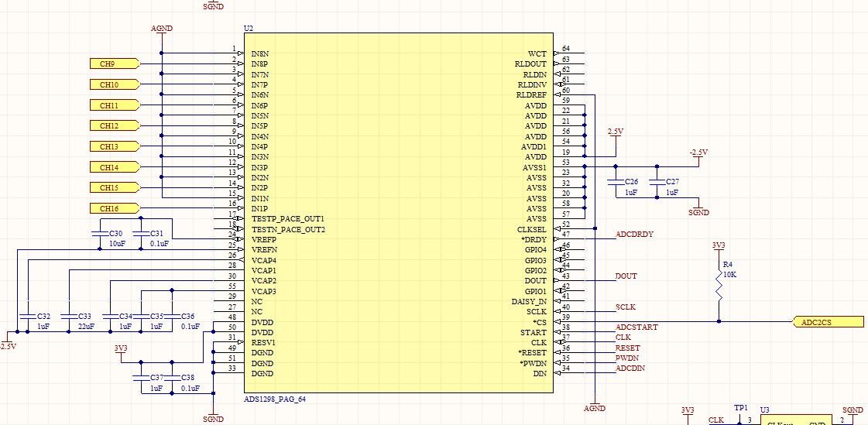
Task: Select capacitor C30 10uF
Action: [100, 234]
